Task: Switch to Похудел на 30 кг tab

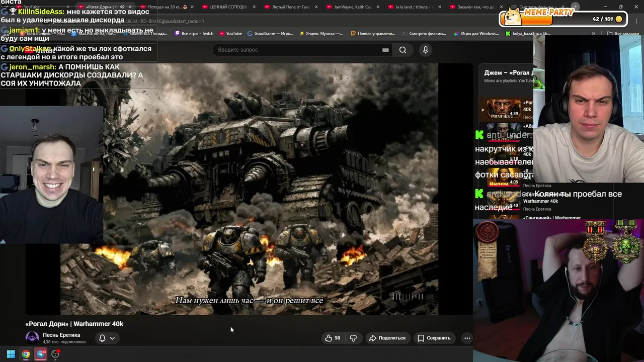Action: 167,7
